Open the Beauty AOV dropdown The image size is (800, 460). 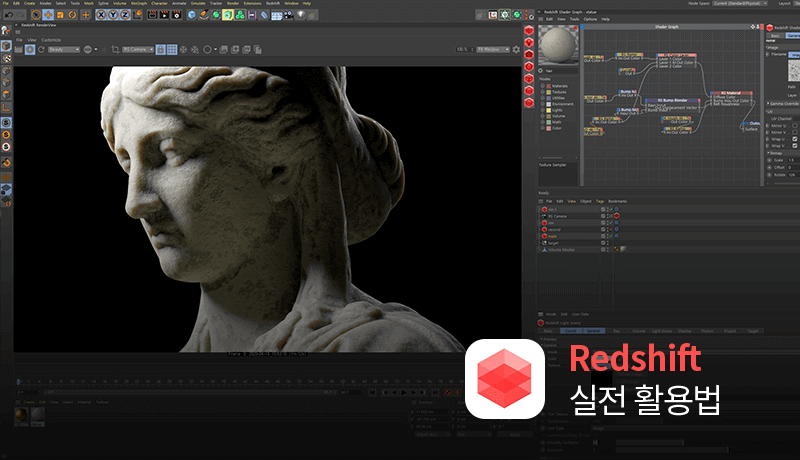(64, 49)
